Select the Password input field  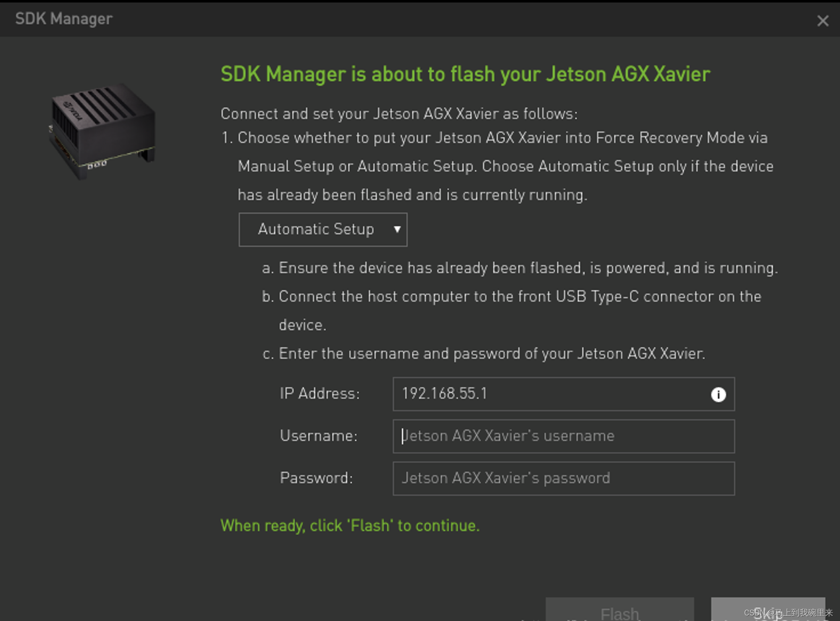(563, 479)
